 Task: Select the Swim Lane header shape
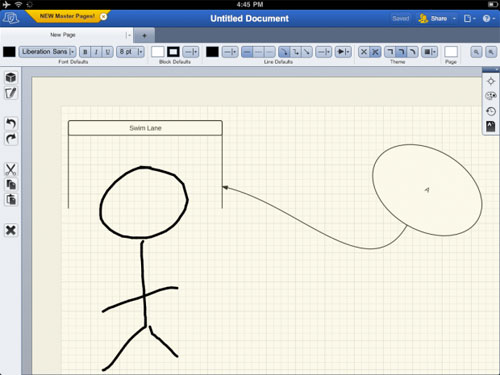click(x=145, y=128)
